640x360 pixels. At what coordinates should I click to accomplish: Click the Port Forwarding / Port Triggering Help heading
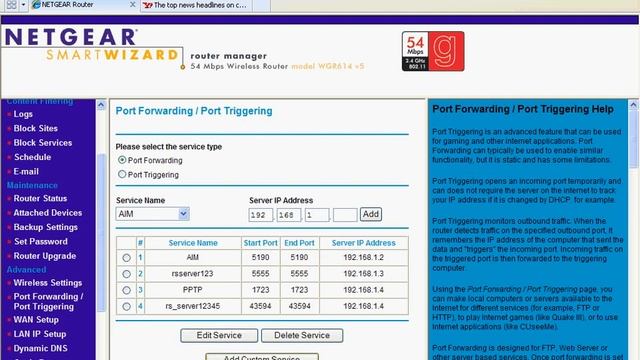(x=523, y=109)
